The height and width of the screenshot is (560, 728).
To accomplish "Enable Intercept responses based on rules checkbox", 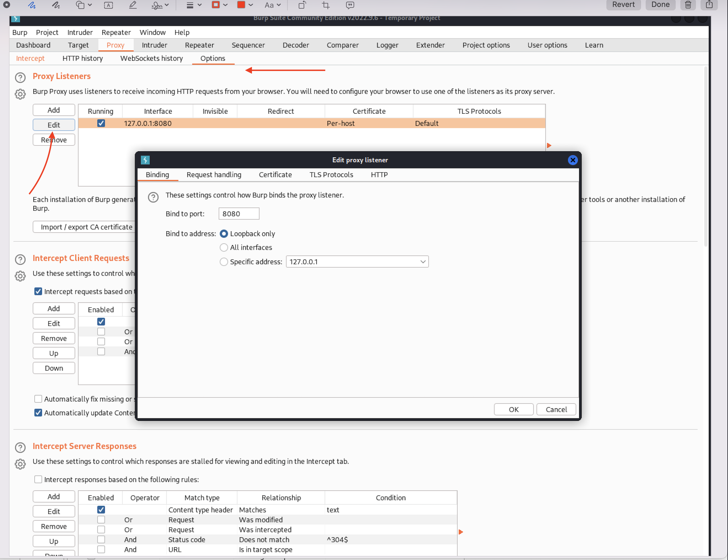I will coord(38,479).
